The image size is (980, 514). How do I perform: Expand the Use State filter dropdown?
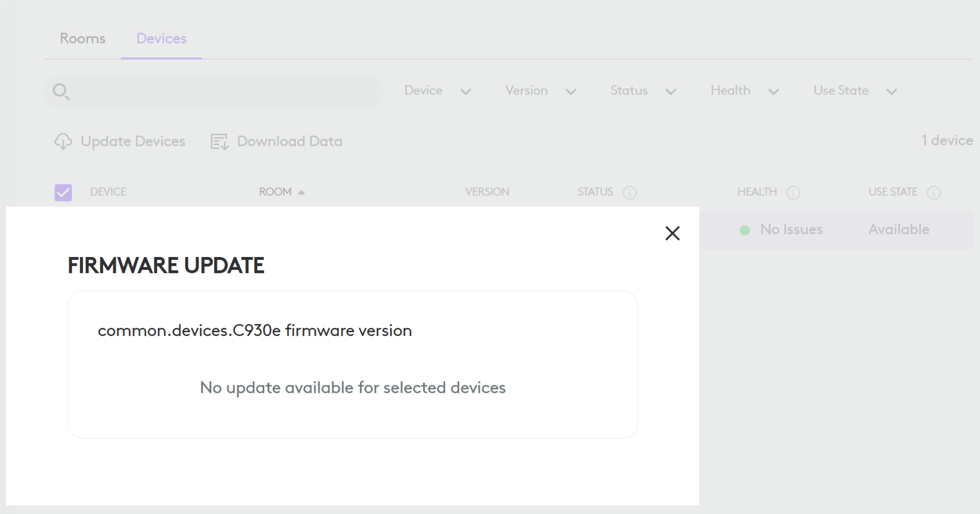point(856,91)
